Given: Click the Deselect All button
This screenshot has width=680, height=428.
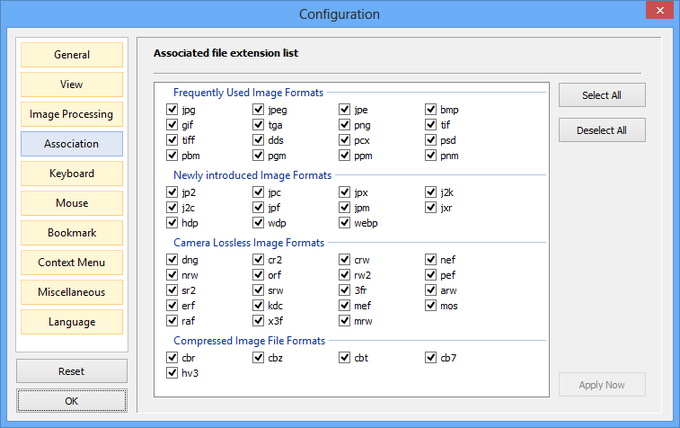Looking at the screenshot, I should pos(602,130).
